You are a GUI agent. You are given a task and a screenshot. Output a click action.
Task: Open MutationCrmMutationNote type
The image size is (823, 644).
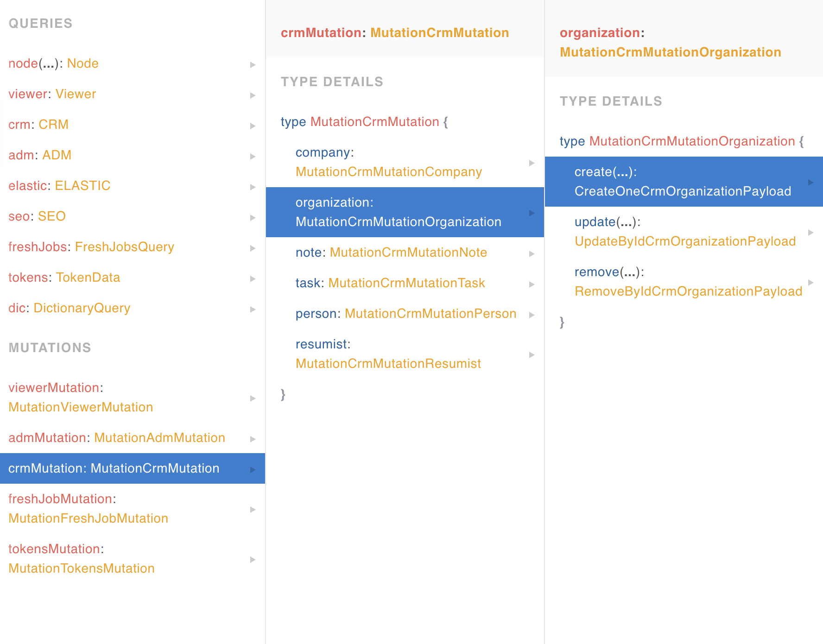click(x=408, y=253)
